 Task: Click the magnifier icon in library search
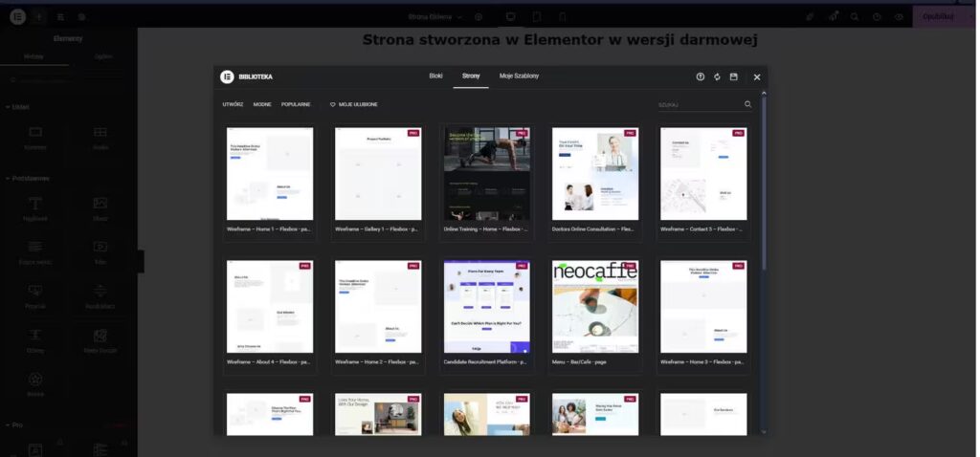[747, 104]
